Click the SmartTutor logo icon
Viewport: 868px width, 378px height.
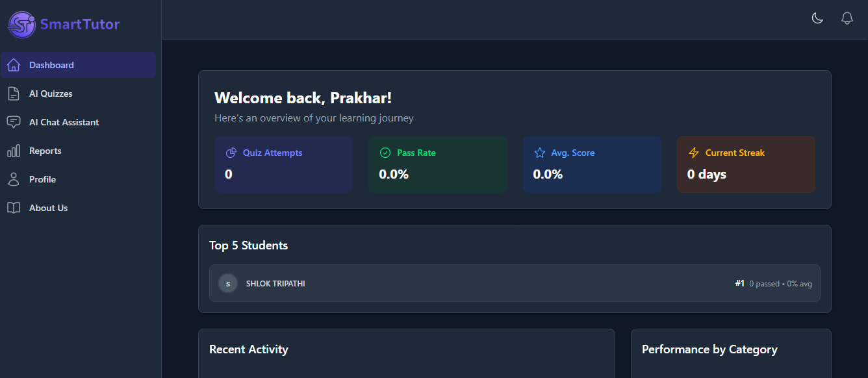[21, 25]
